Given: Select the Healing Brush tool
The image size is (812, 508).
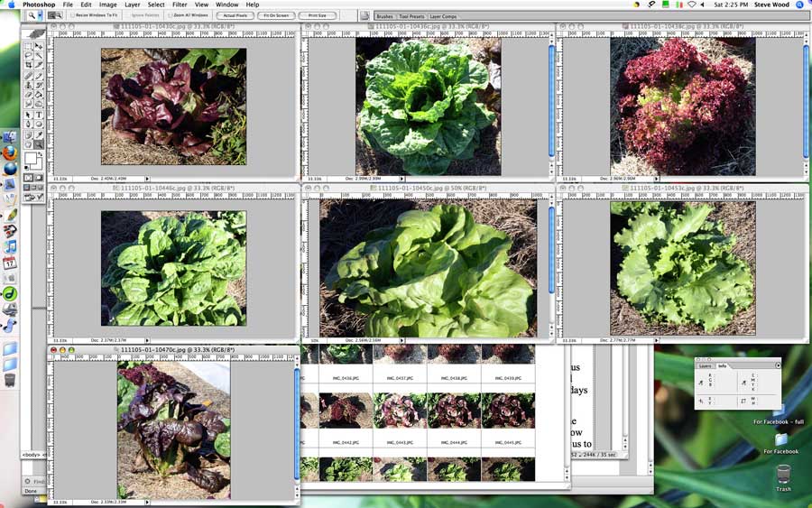Looking at the screenshot, I should coord(29,76).
